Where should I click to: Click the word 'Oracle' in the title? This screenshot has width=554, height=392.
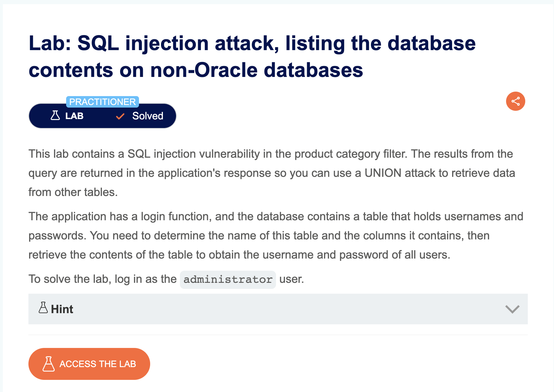(x=226, y=70)
